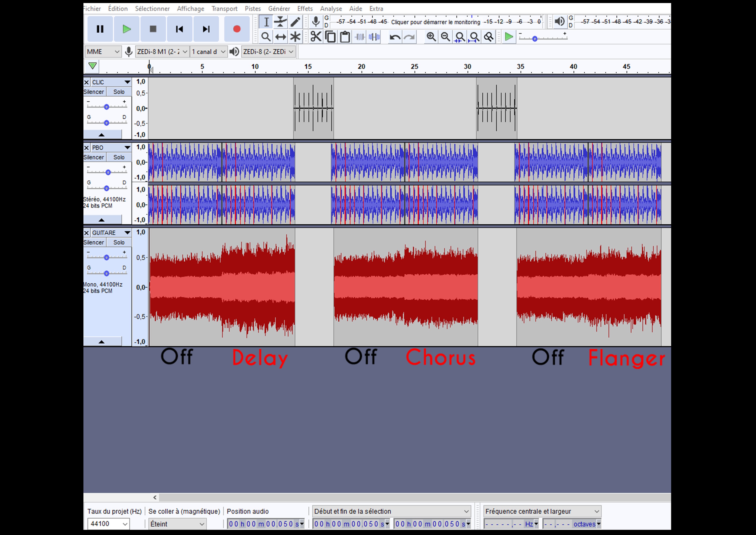This screenshot has width=756, height=535.
Task: Click the red Record button
Action: tap(236, 29)
